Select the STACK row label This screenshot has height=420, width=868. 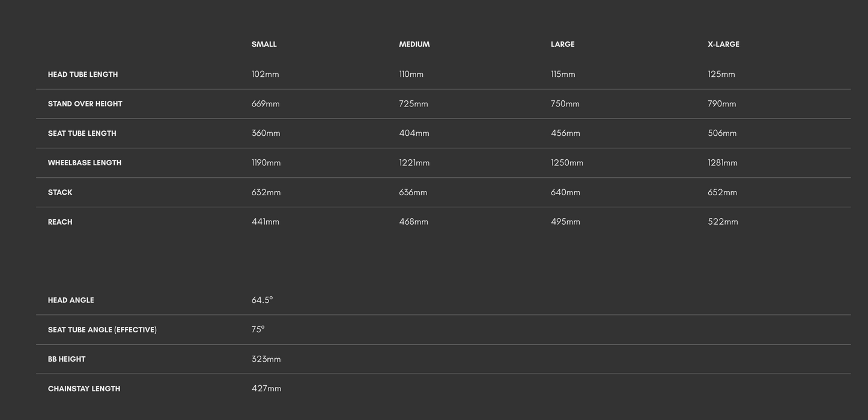pyautogui.click(x=60, y=192)
